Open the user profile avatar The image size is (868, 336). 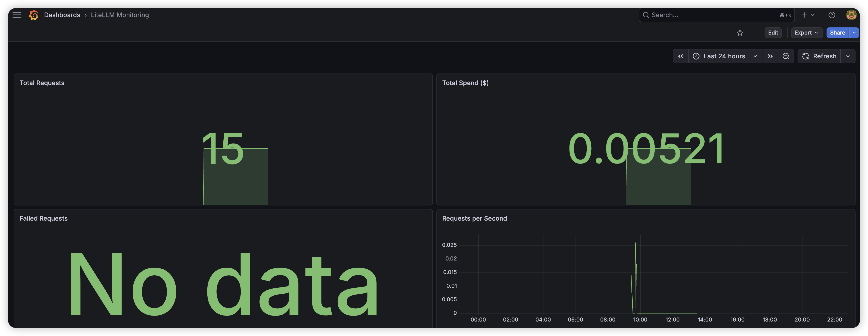pyautogui.click(x=851, y=15)
